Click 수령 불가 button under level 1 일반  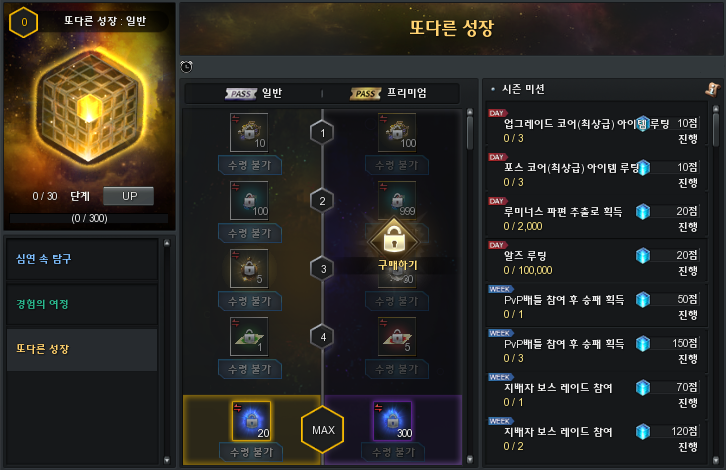coord(250,165)
